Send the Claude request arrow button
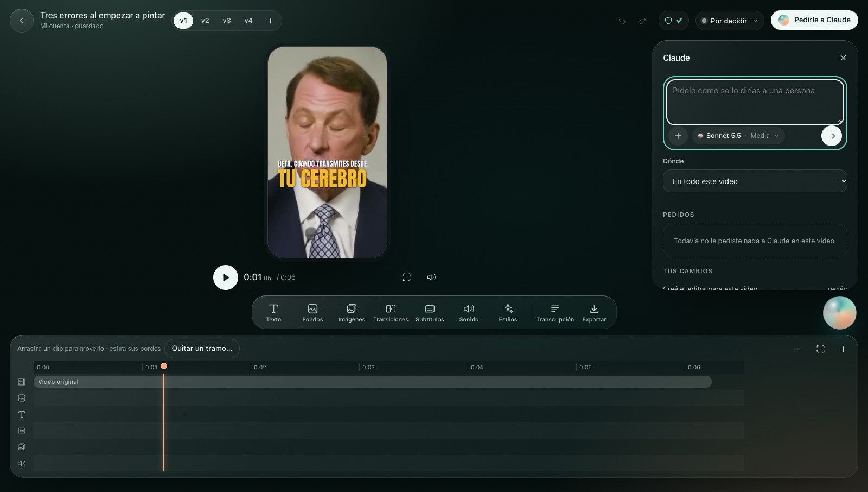The width and height of the screenshot is (868, 492). coord(832,136)
